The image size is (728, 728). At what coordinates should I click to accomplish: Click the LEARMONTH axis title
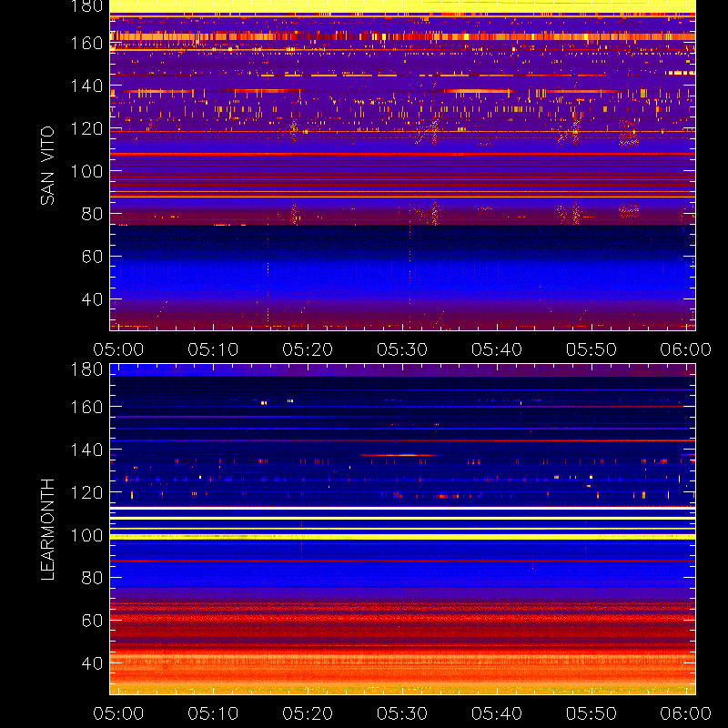pos(47,530)
